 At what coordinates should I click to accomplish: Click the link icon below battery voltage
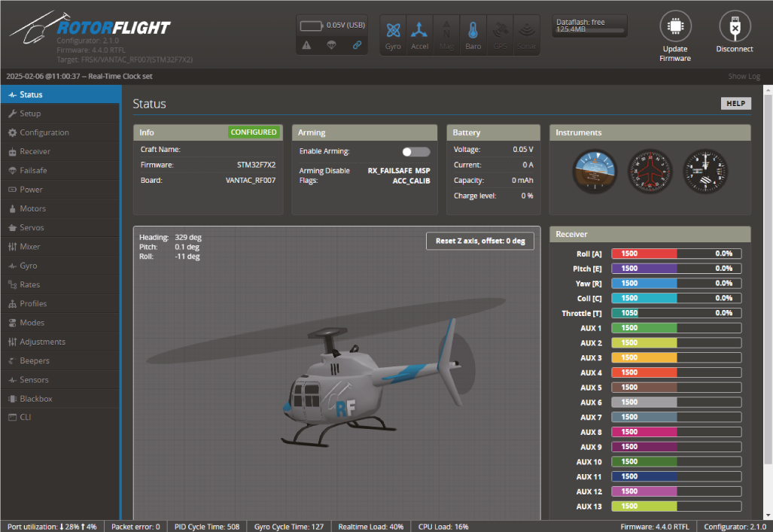[x=357, y=45]
